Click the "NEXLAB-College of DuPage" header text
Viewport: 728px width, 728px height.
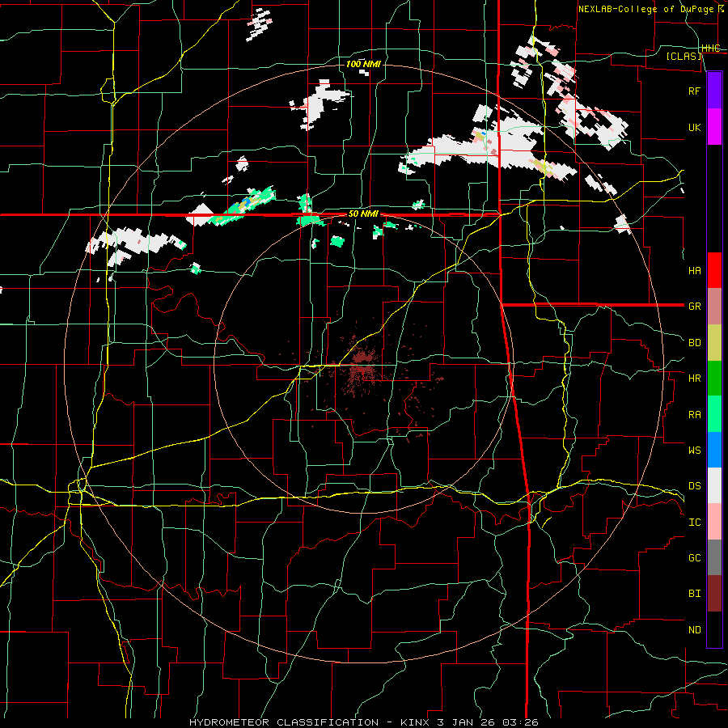(x=645, y=9)
